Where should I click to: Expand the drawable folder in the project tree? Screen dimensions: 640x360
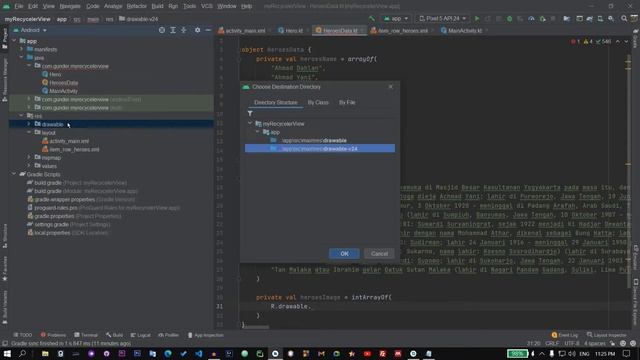point(29,124)
